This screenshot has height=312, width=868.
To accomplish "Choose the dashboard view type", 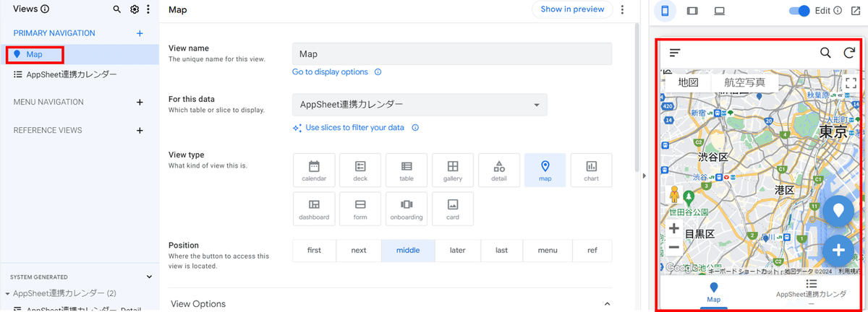I will (314, 209).
